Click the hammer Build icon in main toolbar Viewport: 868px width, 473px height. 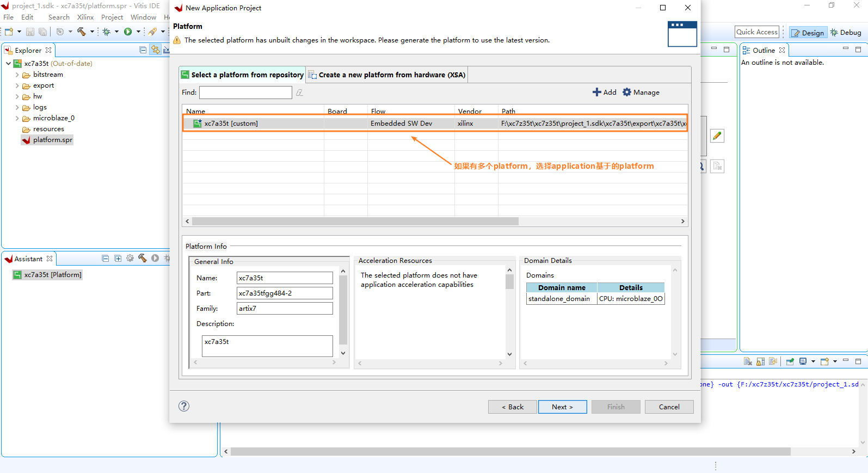click(x=82, y=32)
